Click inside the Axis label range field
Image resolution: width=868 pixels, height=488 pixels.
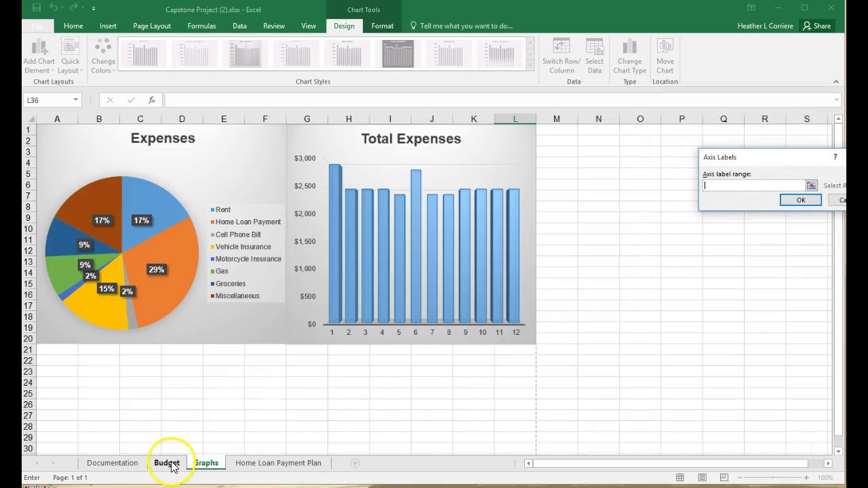pyautogui.click(x=753, y=185)
